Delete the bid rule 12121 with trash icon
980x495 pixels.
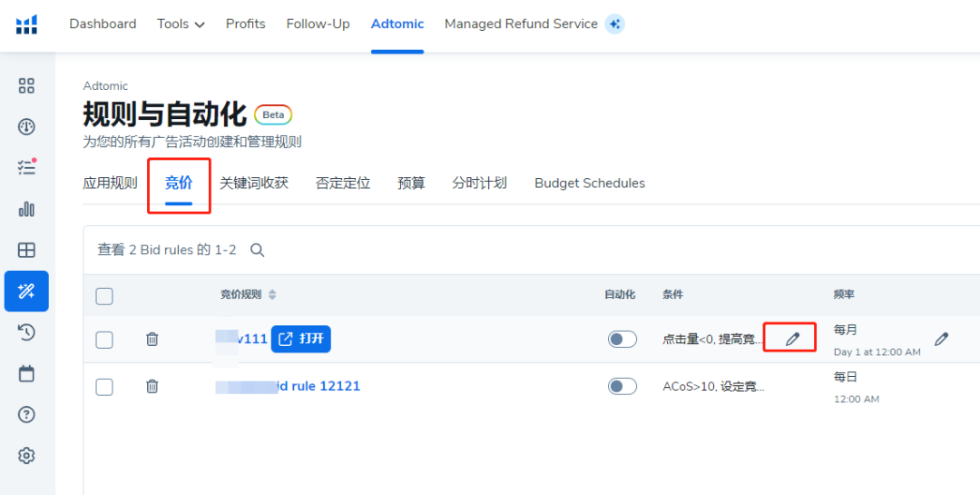point(152,387)
